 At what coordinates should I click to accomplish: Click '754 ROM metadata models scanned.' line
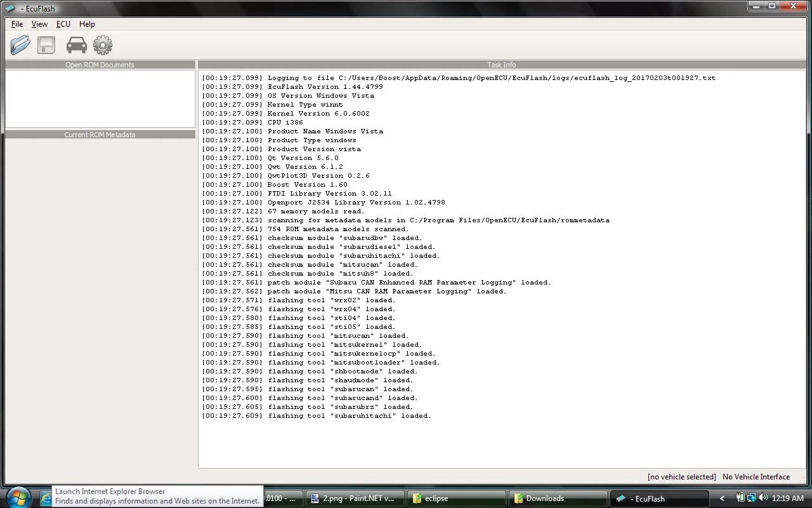pos(305,229)
